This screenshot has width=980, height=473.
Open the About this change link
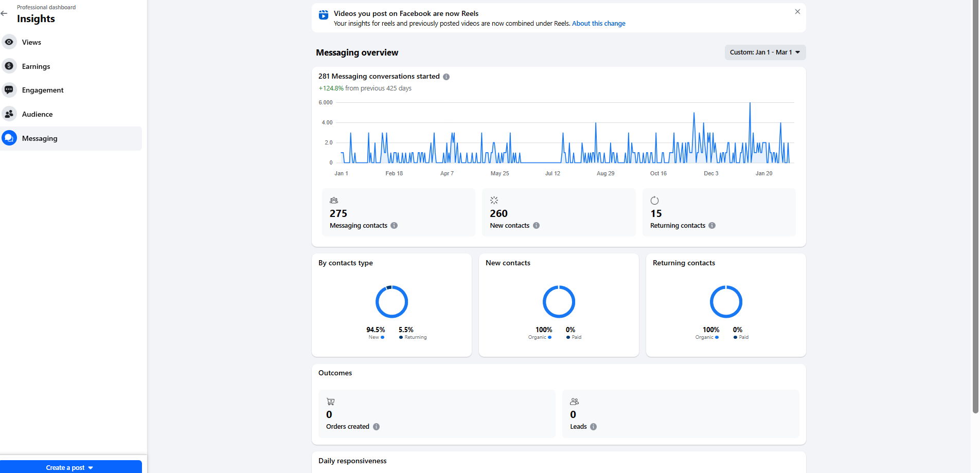pyautogui.click(x=598, y=24)
